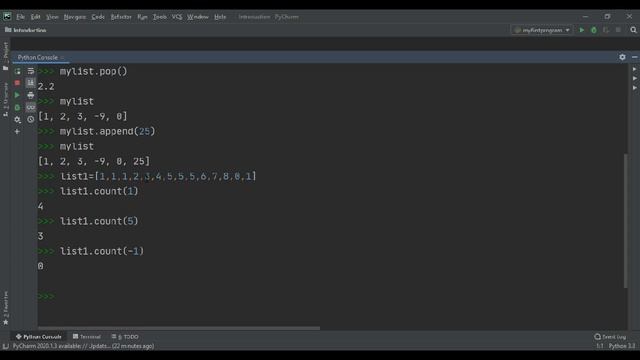
Task: Open the Event Log in bottom bar
Action: coord(610,337)
